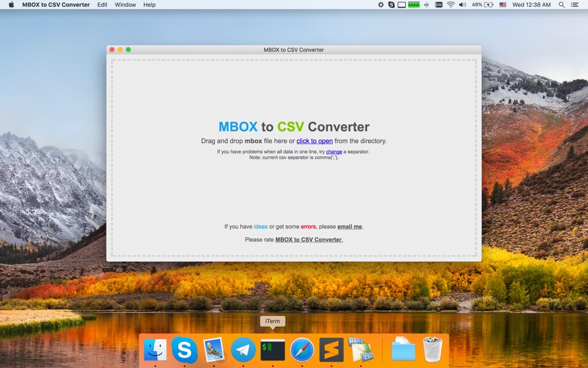Click 'MBOX to CSV Converter.' rate link

click(309, 240)
